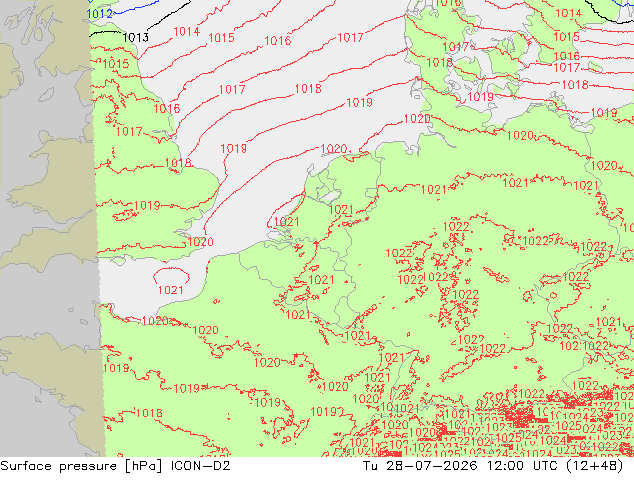Click the black 1013 isobar label

pyautogui.click(x=135, y=38)
